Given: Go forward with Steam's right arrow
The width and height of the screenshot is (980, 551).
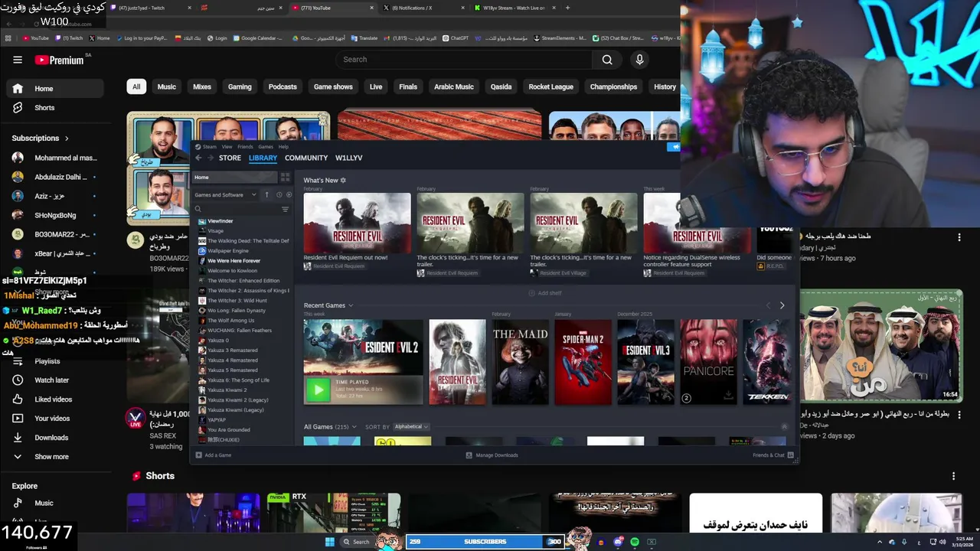Looking at the screenshot, I should click(211, 158).
